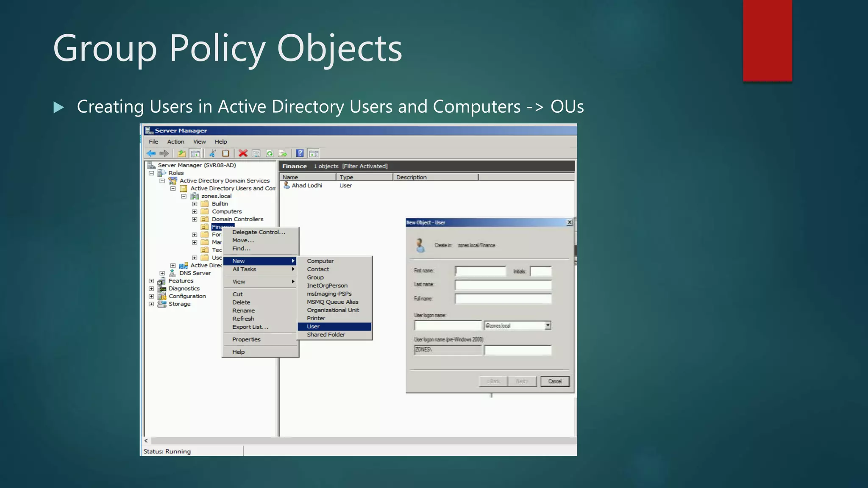Image resolution: width=868 pixels, height=488 pixels.
Task: Click the Server Manager title bar icon
Action: point(148,130)
